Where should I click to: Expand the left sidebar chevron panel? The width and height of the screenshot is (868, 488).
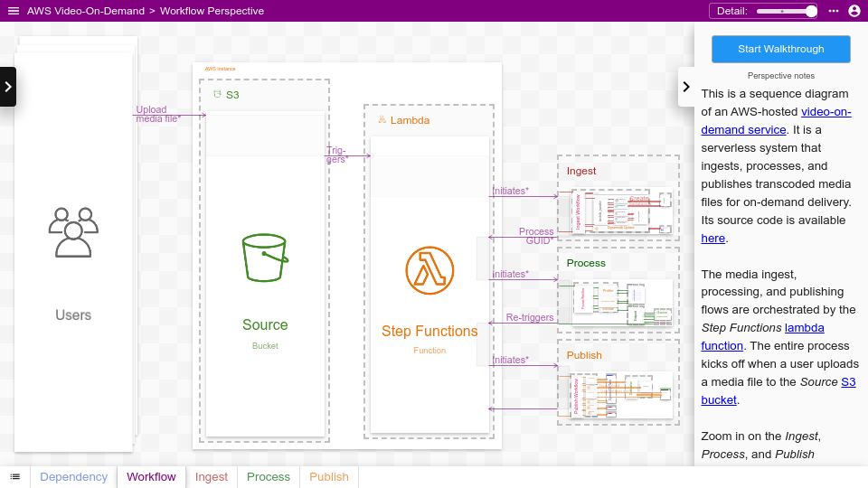tap(8, 87)
